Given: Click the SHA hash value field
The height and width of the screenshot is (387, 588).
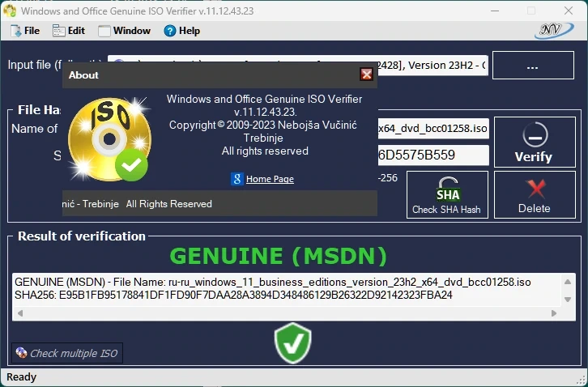Looking at the screenshot, I should click(x=433, y=155).
